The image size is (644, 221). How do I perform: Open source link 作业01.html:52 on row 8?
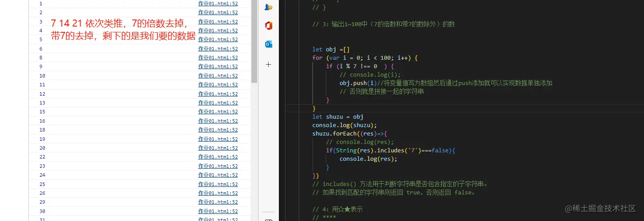218,58
